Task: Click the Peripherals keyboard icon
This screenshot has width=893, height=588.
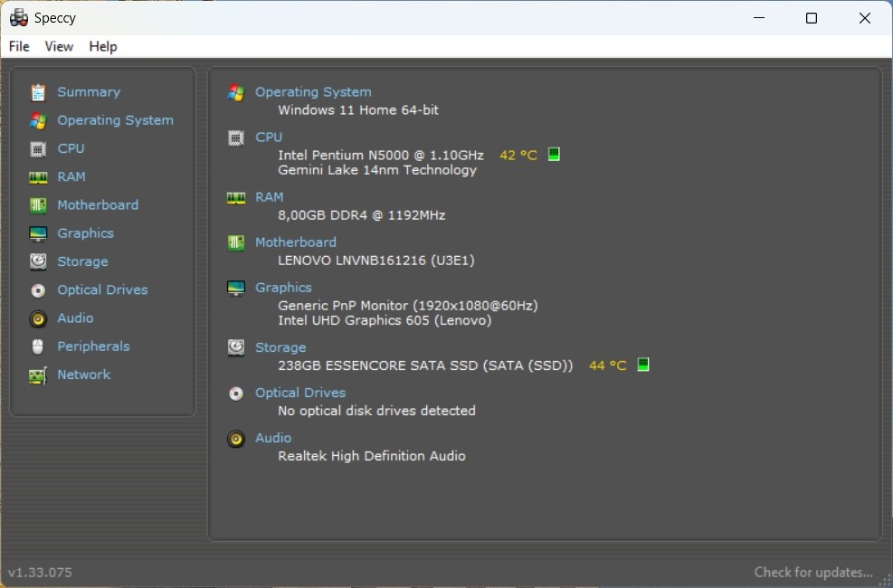Action: 37,346
